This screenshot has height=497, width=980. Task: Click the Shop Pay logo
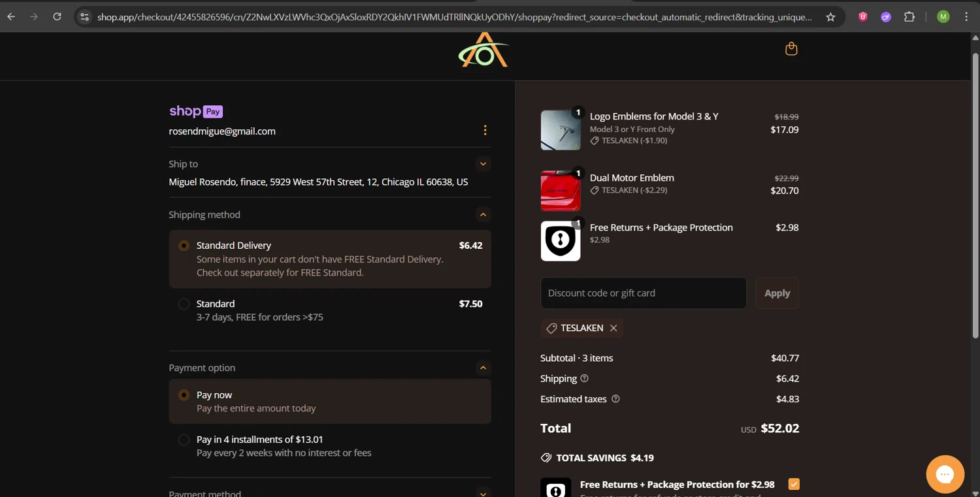click(x=196, y=111)
